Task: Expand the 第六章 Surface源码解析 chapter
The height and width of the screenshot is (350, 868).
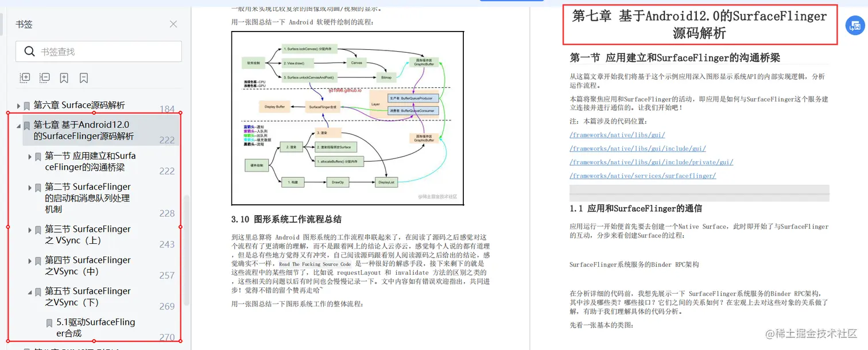Action: pos(18,105)
